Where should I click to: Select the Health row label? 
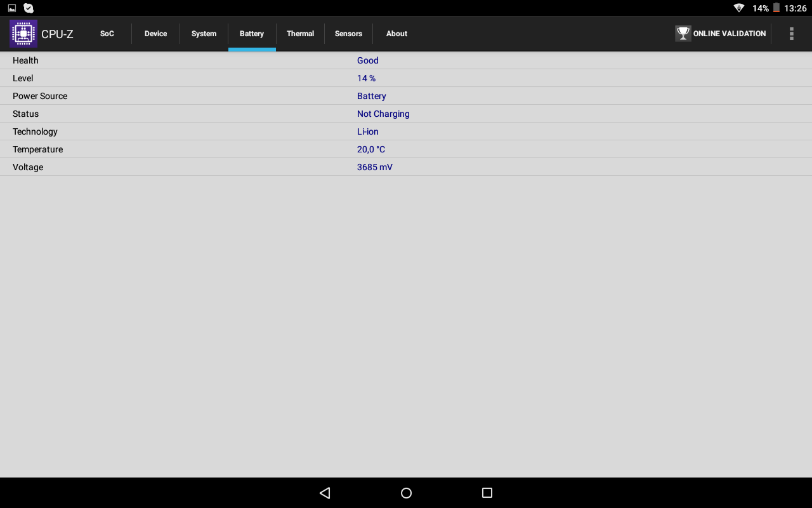tap(25, 60)
